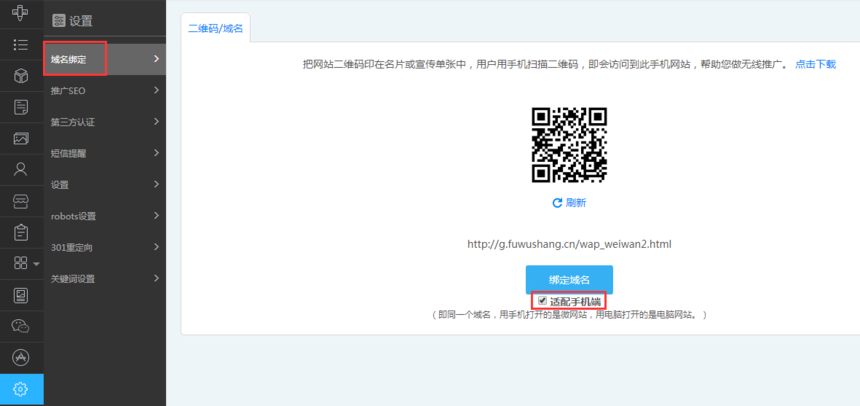This screenshot has width=860, height=406.
Task: Expand chevron beside 推广SEO
Action: [157, 90]
